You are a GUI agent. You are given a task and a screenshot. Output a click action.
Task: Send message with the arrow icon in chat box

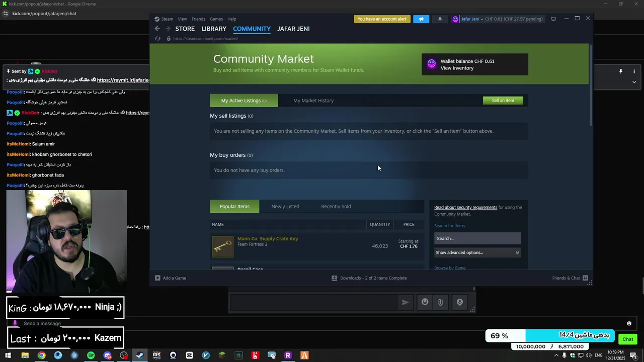click(x=405, y=302)
